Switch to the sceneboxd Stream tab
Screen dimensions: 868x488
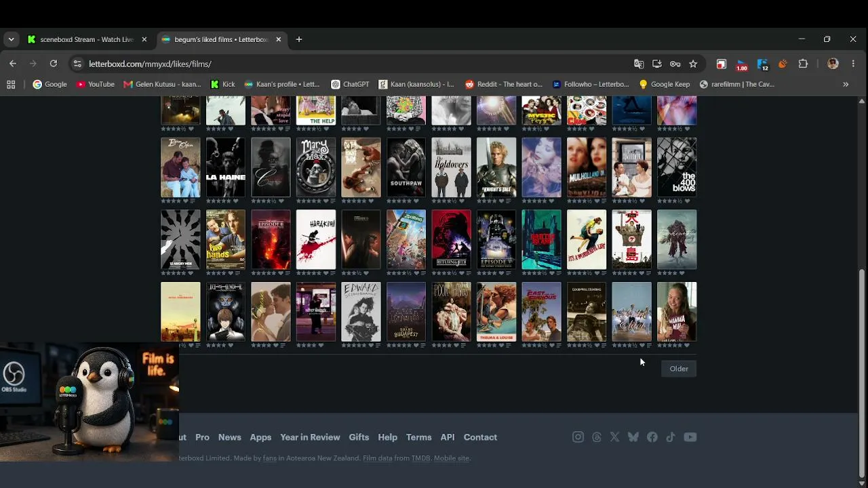click(87, 39)
